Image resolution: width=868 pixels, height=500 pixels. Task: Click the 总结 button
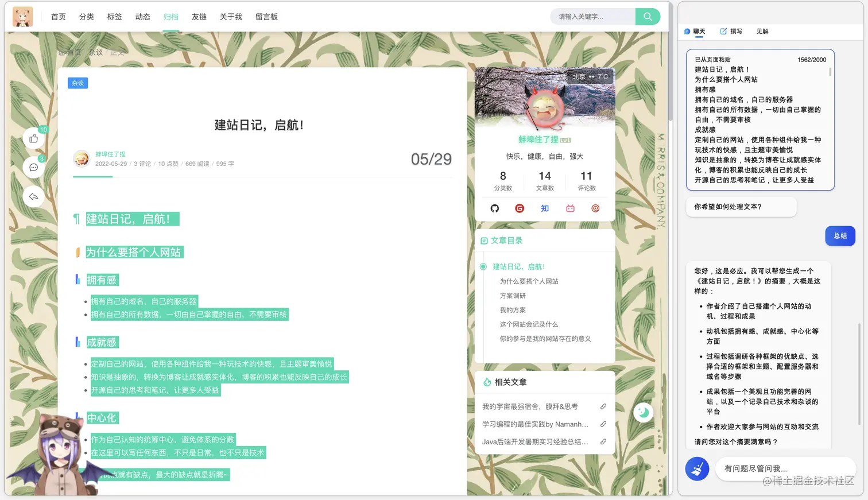pyautogui.click(x=840, y=235)
